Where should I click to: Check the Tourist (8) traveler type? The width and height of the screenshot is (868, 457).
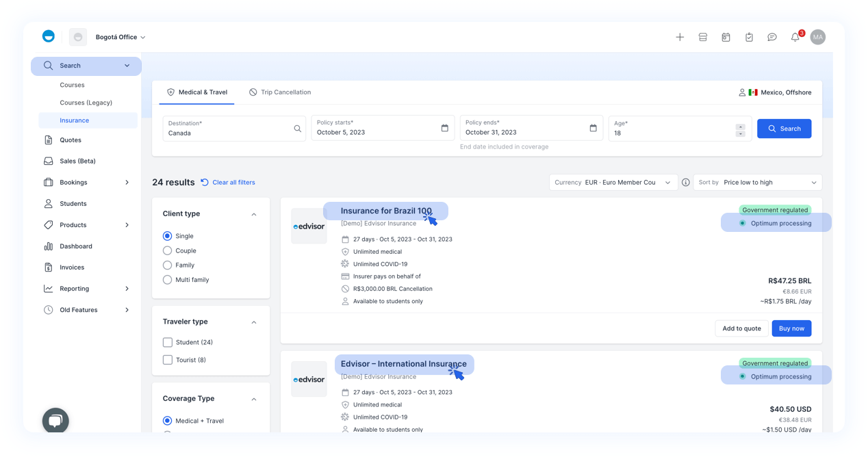point(168,360)
